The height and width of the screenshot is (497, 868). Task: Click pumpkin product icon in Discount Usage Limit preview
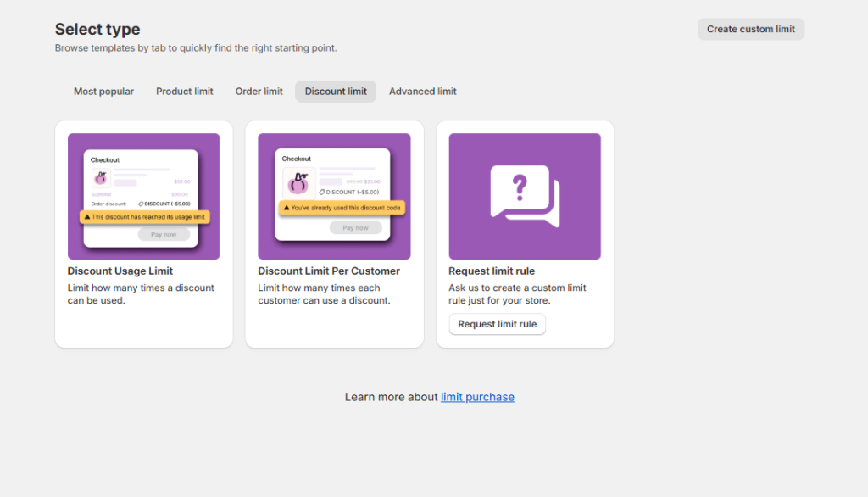(x=101, y=178)
